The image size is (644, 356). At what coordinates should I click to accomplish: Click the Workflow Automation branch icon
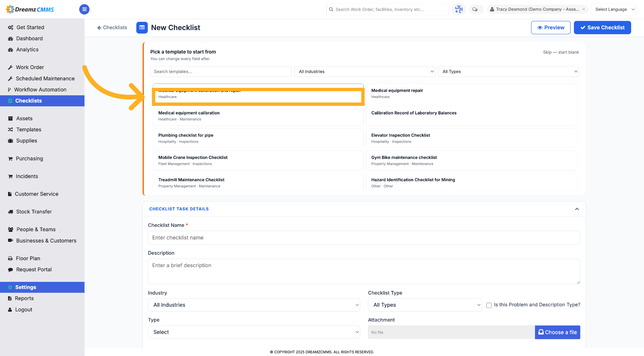point(9,90)
